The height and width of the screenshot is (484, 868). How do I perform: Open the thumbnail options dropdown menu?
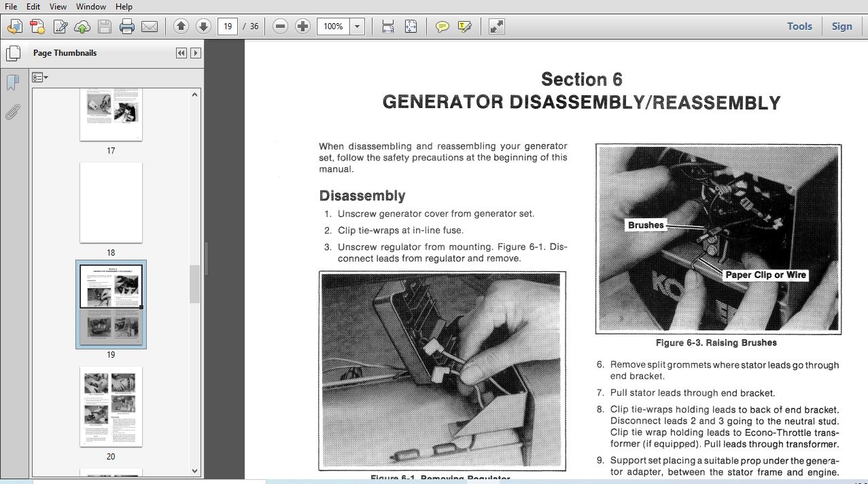tap(40, 77)
